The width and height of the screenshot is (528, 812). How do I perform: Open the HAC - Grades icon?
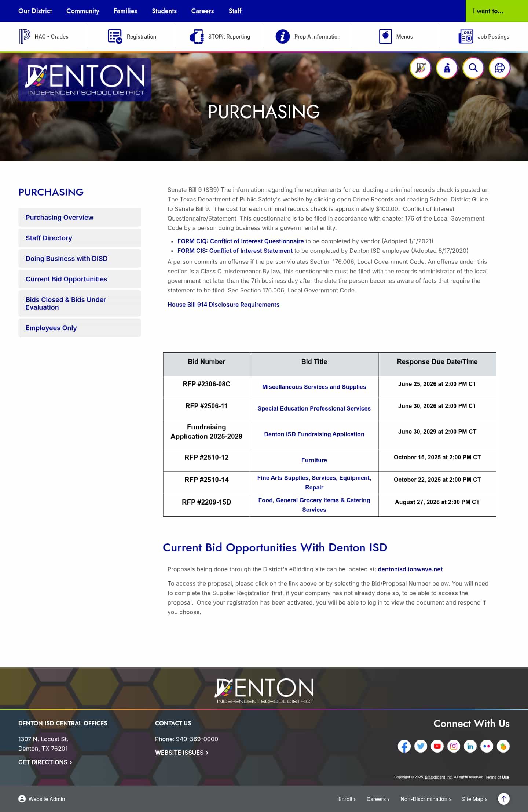pos(25,37)
